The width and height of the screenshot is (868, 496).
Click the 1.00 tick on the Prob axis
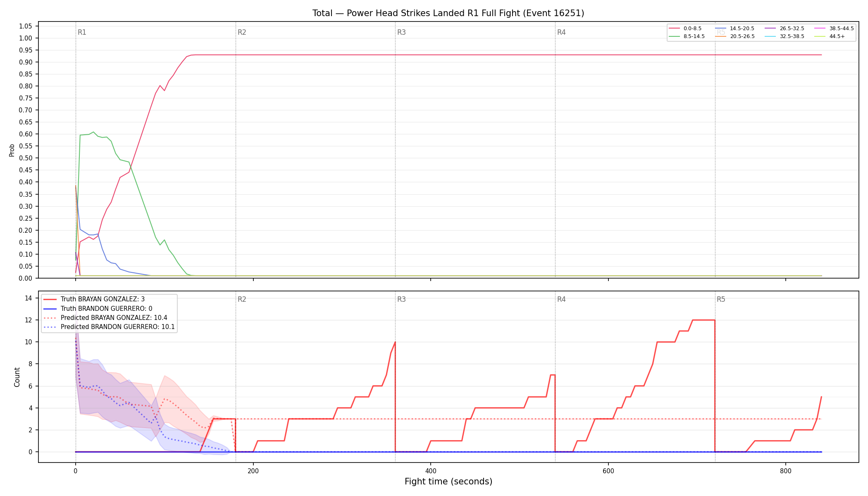click(25, 38)
